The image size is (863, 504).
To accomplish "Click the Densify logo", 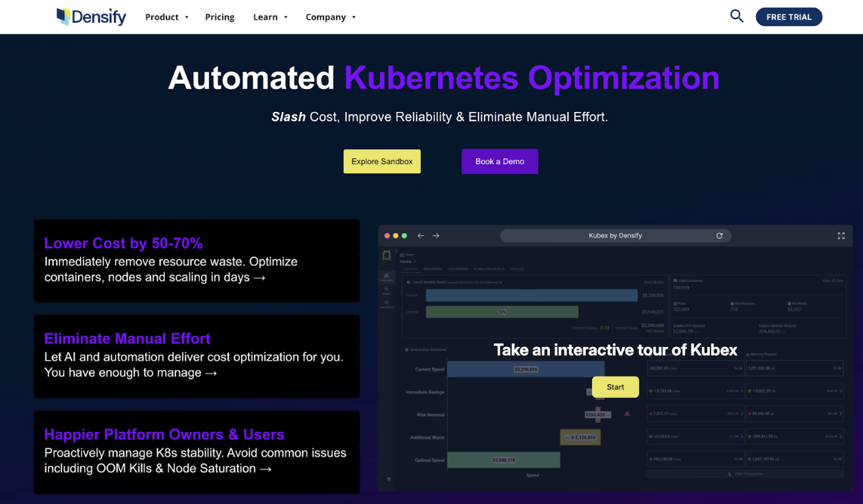I will click(x=91, y=16).
